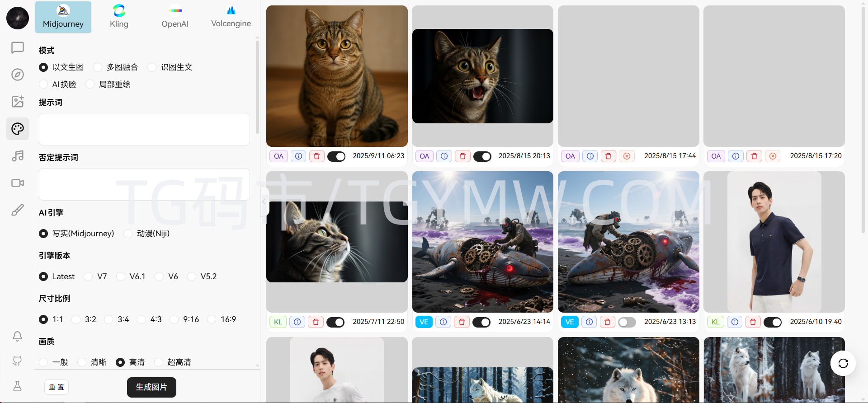Delete the 2025/6/23 13:13 image
The width and height of the screenshot is (868, 403).
[x=607, y=322]
